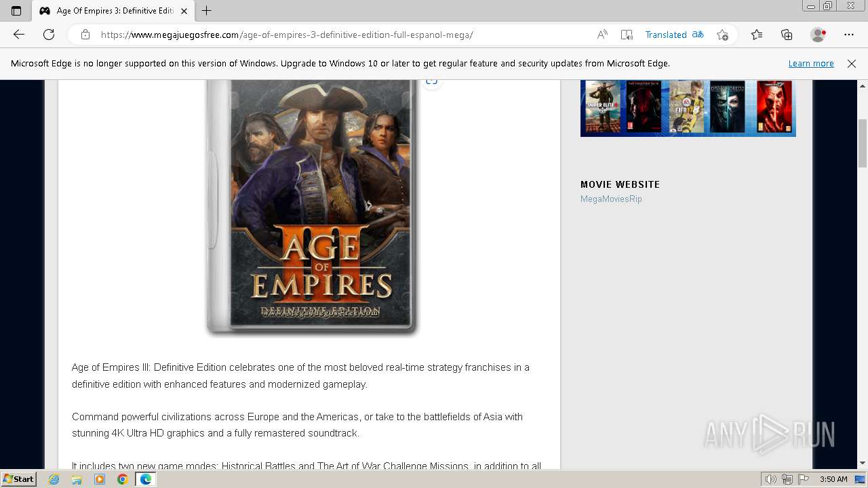Click the "Translated" label in address bar
Viewport: 868px width, 488px height.
point(666,35)
